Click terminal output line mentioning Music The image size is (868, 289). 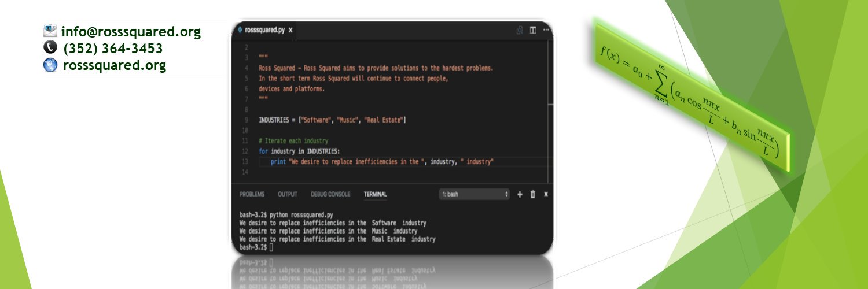(329, 231)
